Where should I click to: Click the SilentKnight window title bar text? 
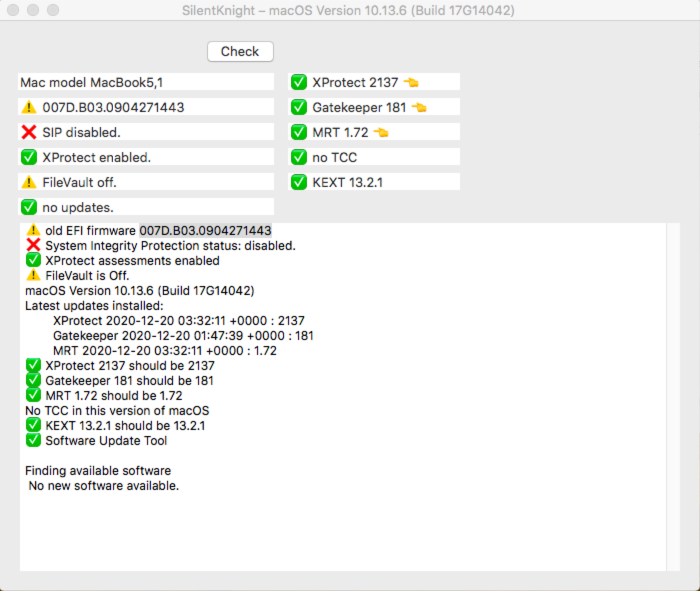coord(348,10)
